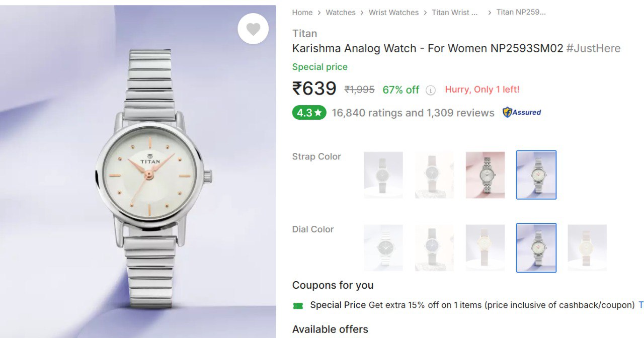Go to Home in the breadcrumb
Image resolution: width=644 pixels, height=338 pixels.
point(302,13)
